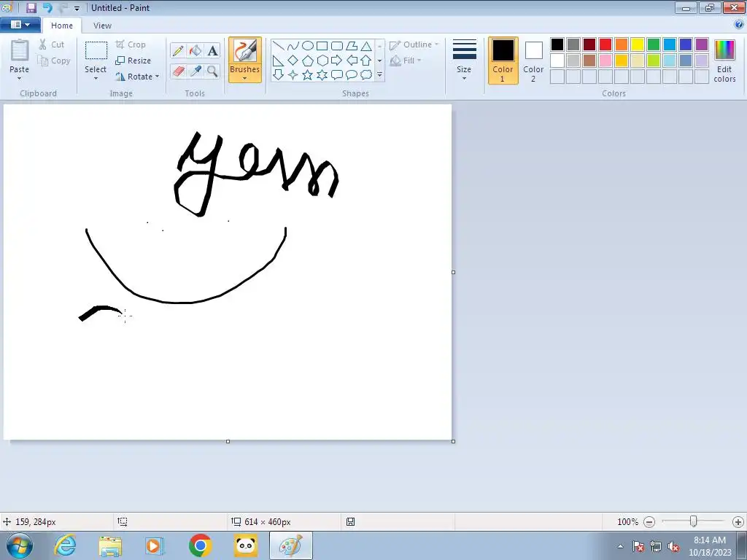Screen dimensions: 747x560
Task: Choose the Curve shape
Action: point(293,46)
